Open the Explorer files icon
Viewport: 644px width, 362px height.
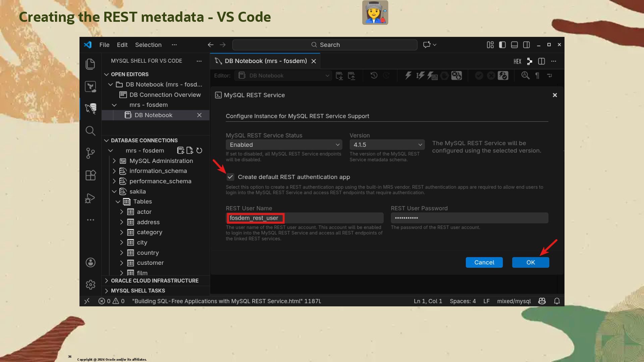click(x=90, y=64)
